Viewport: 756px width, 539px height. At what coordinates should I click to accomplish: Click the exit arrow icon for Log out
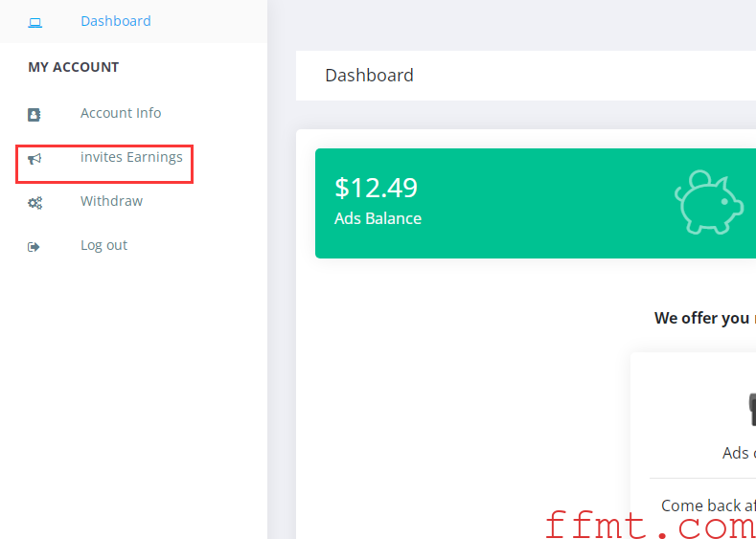coord(34,247)
